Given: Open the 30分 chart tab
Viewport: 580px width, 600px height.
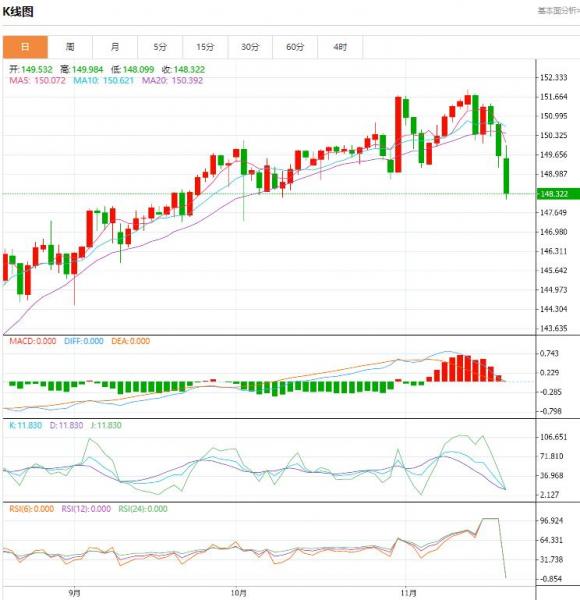Looking at the screenshot, I should point(250,47).
